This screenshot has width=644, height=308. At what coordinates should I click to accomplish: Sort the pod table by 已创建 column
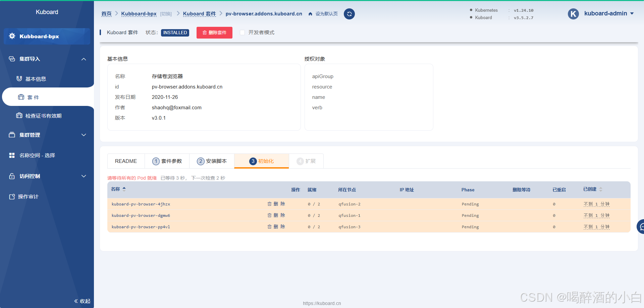tap(600, 189)
